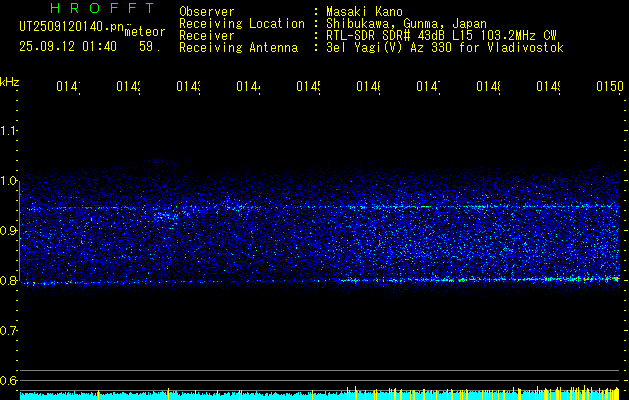Click the 'Receiving Antenna' field label
This screenshot has width=629, height=400.
click(239, 48)
